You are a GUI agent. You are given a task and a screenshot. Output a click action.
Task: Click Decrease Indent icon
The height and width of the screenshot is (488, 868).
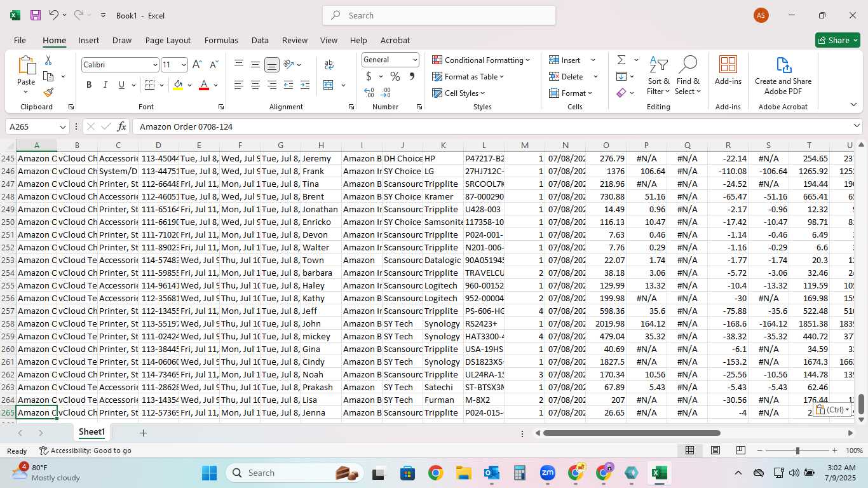[x=288, y=85]
